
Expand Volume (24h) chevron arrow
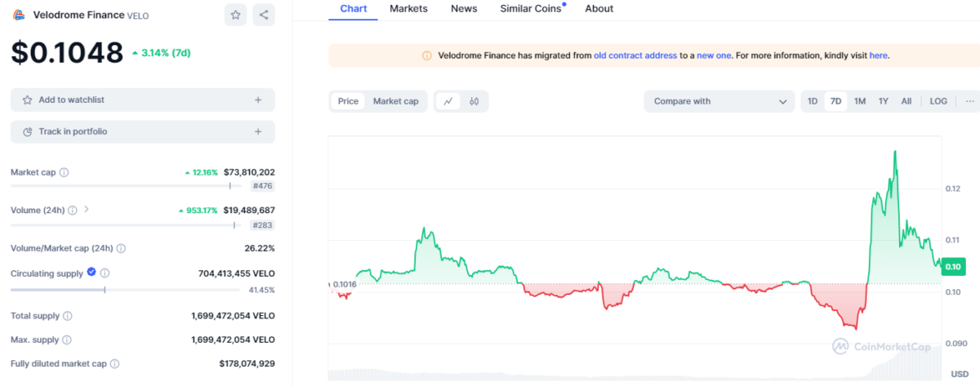[x=87, y=210]
